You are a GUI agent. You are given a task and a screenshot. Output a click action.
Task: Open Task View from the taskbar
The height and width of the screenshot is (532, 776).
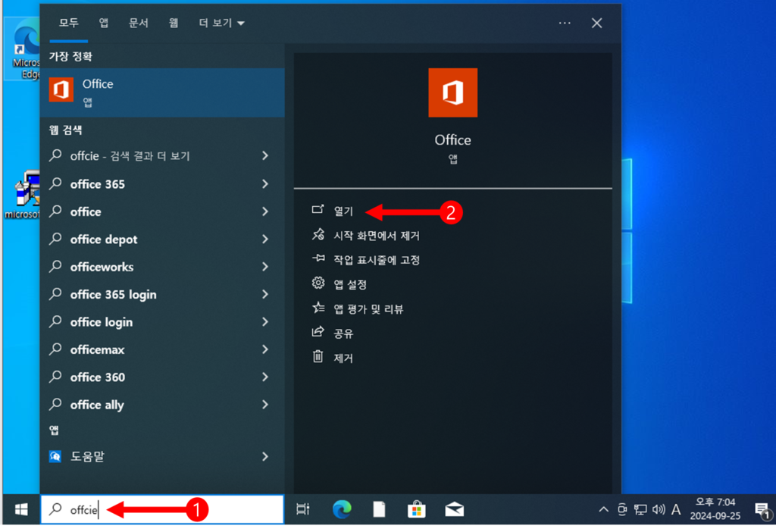[303, 509]
